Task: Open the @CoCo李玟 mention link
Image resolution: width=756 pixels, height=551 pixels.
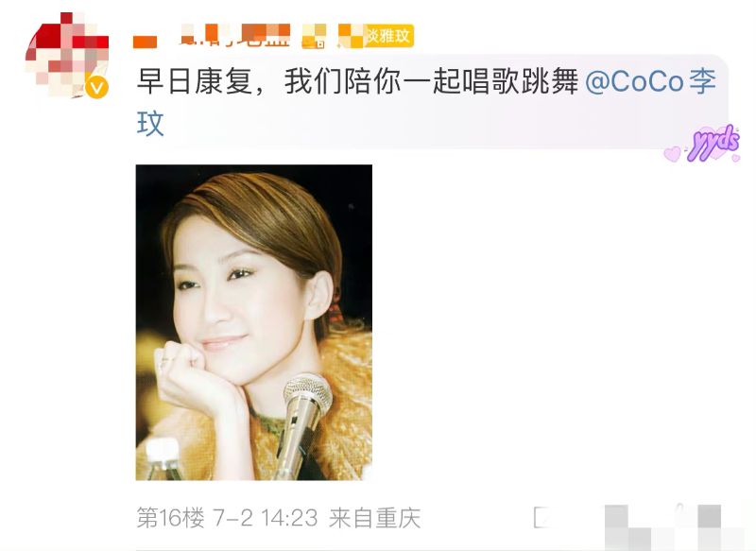Action: pos(650,81)
